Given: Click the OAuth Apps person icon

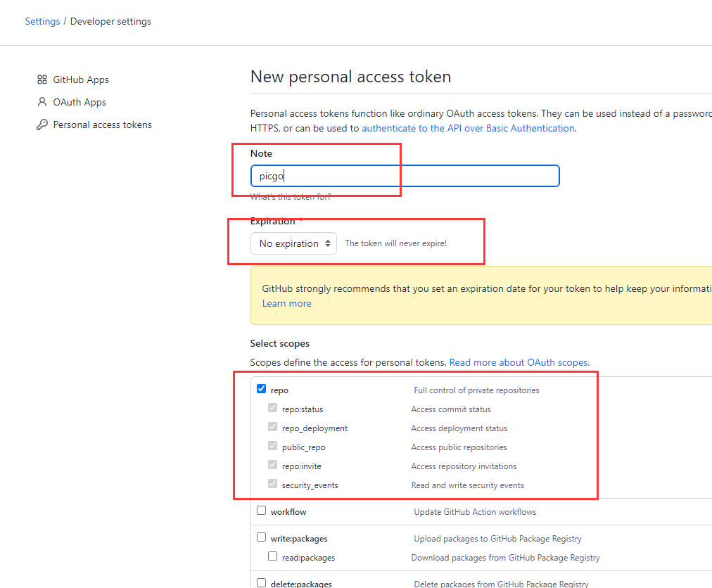Looking at the screenshot, I should [x=42, y=102].
